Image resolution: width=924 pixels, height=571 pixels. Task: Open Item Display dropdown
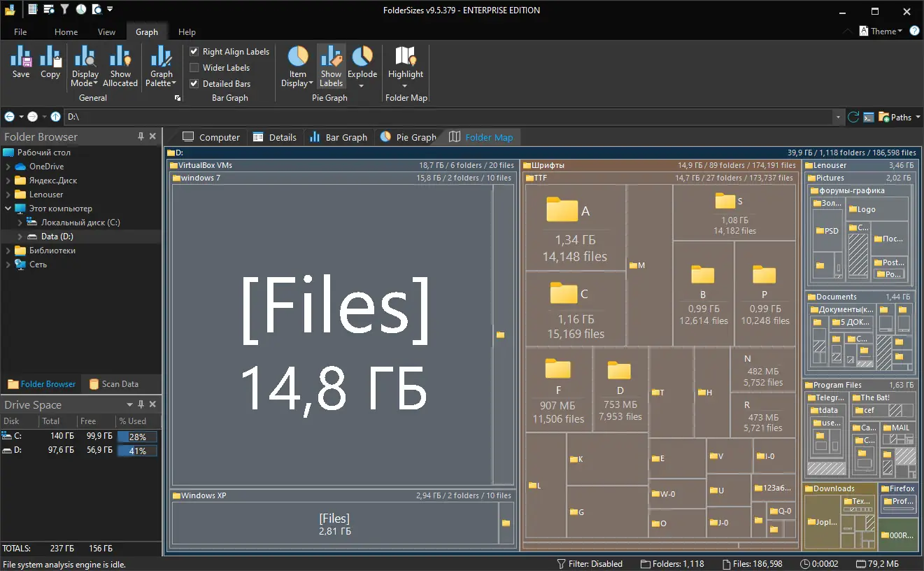click(298, 66)
